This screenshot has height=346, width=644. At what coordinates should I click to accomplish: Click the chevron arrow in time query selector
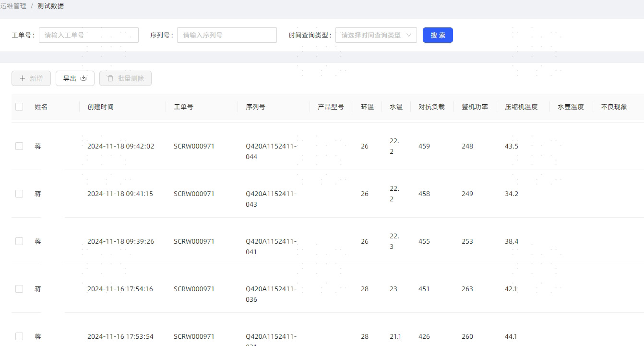coord(409,35)
